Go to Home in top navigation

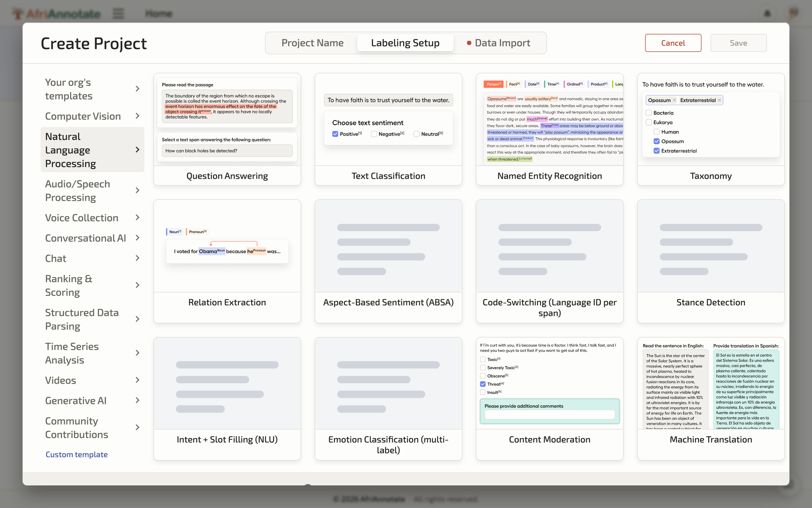click(x=159, y=14)
